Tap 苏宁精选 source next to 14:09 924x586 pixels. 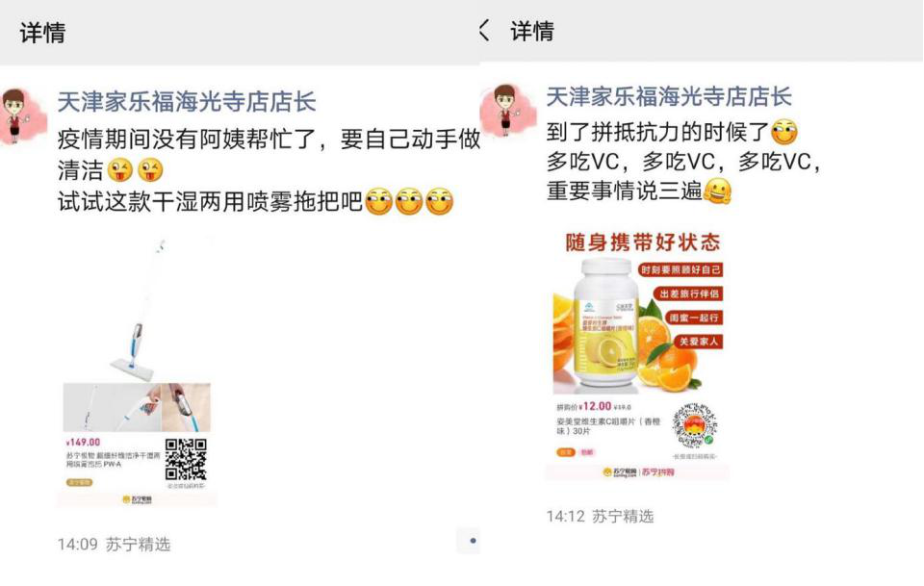(x=138, y=545)
